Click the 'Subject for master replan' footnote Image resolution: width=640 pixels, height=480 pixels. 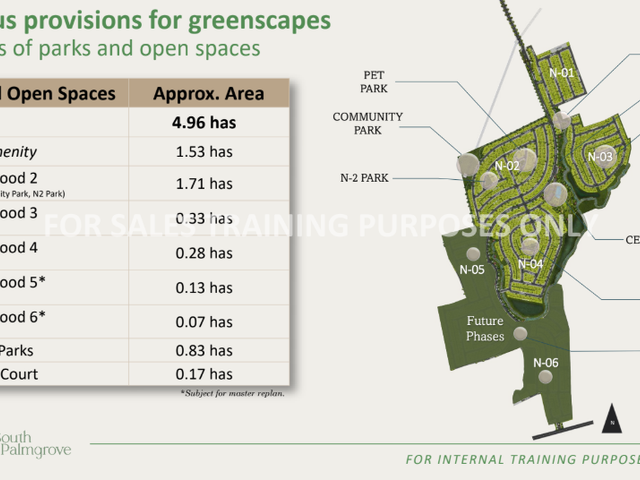point(233,393)
